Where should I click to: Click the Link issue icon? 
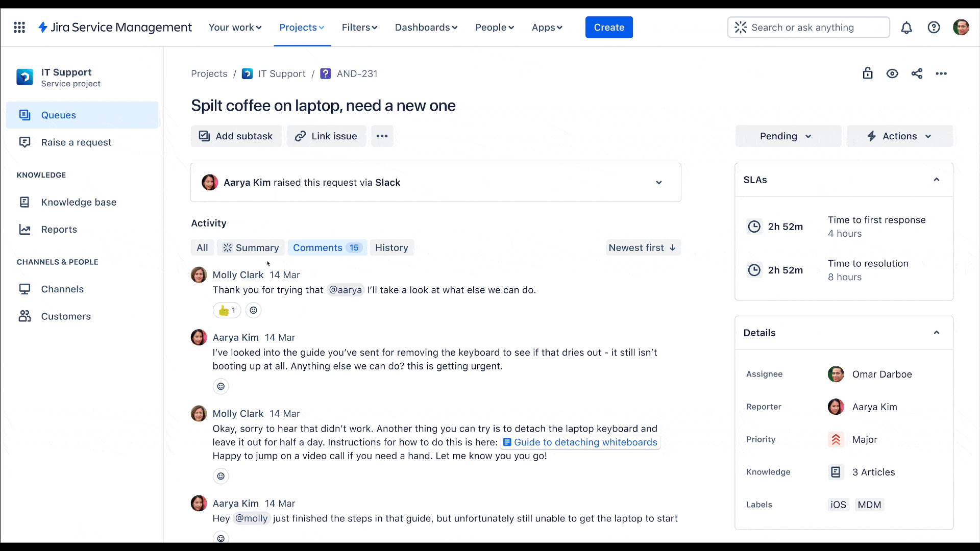pyautogui.click(x=301, y=135)
